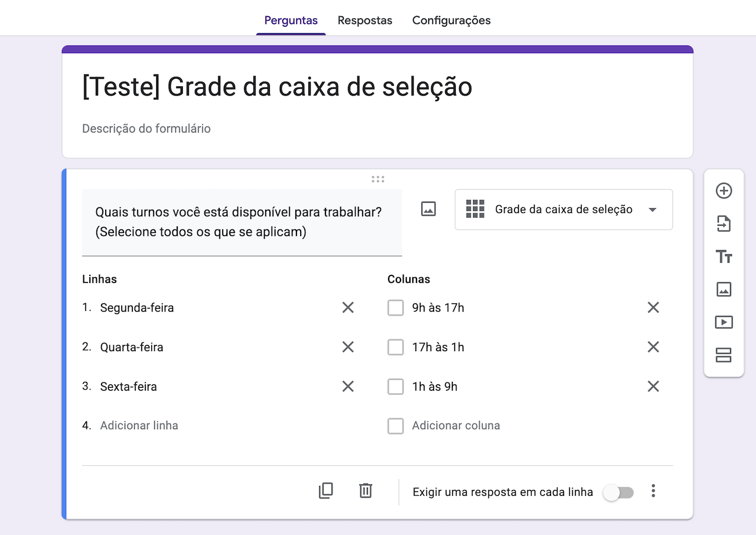Duplicate the question with copy icon

tap(326, 491)
